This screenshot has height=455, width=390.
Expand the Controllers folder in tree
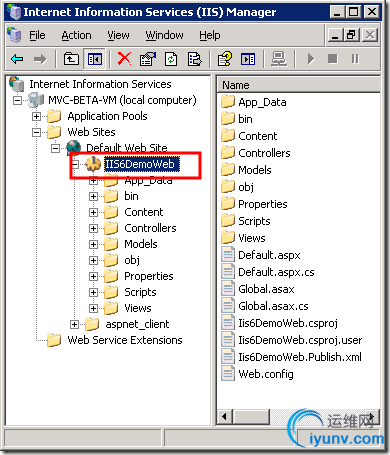click(93, 228)
